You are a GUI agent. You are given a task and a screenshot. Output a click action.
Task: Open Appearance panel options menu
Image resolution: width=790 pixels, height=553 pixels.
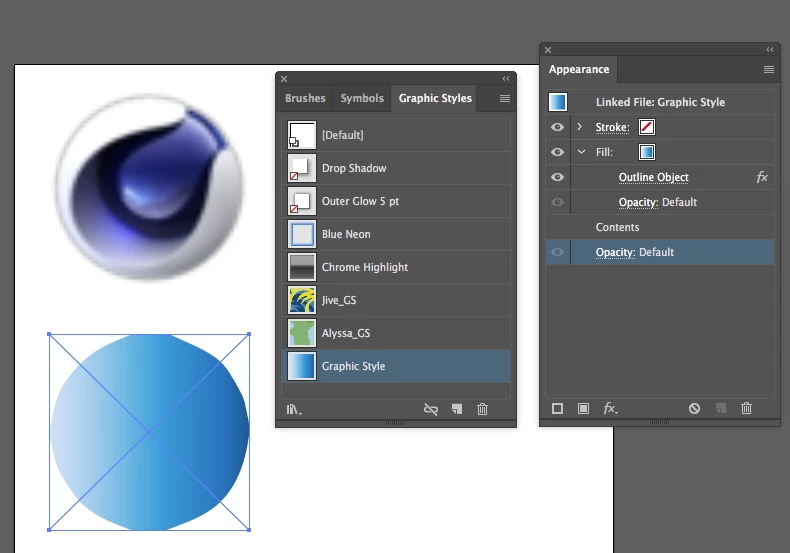point(769,70)
